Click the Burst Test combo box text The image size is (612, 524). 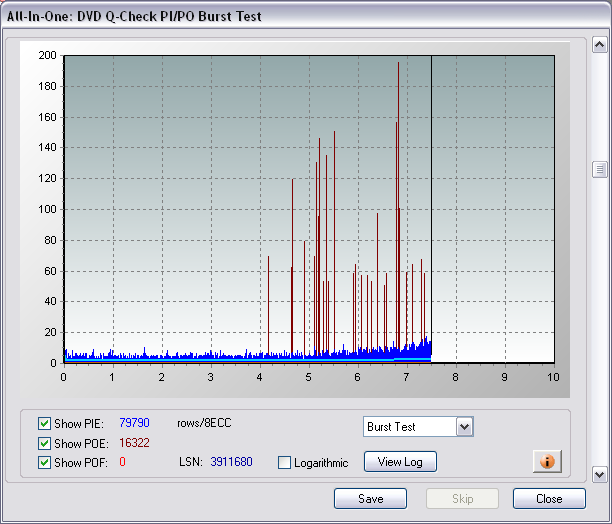click(391, 427)
